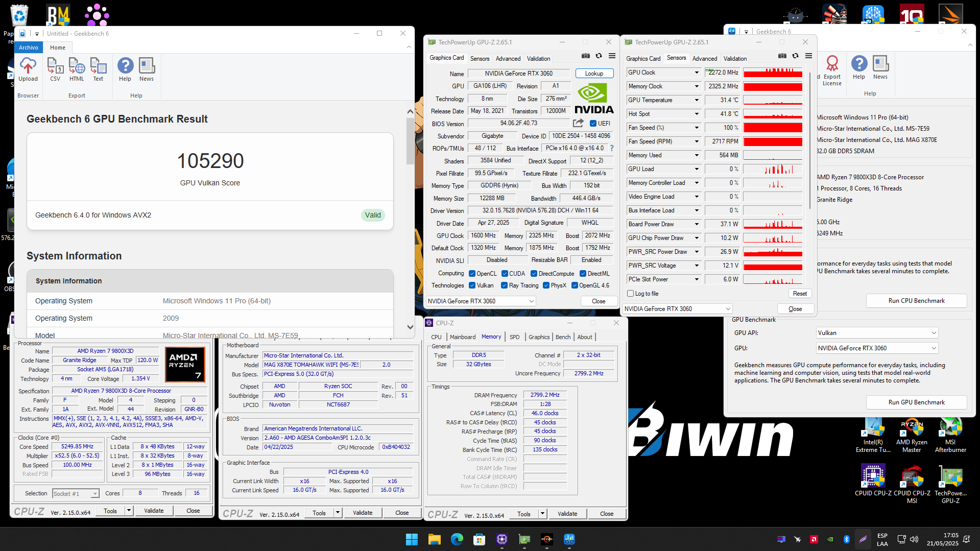The width and height of the screenshot is (980, 551).
Task: Toggle the DirectML checkbox
Action: [x=583, y=274]
